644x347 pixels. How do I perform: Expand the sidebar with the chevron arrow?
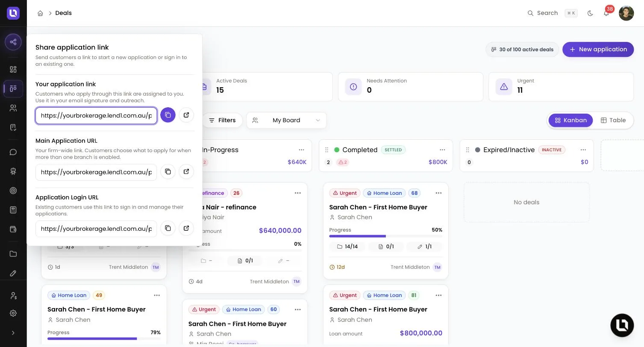click(13, 333)
